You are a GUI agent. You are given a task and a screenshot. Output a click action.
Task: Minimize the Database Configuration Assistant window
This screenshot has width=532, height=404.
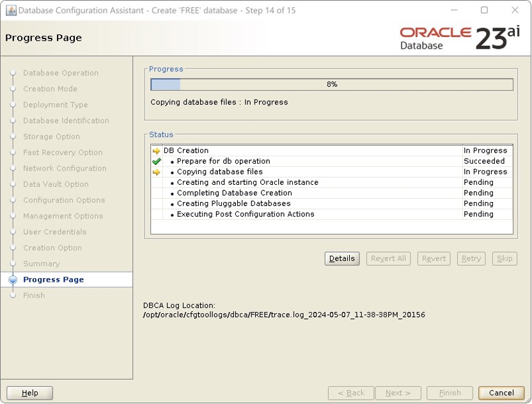(454, 10)
